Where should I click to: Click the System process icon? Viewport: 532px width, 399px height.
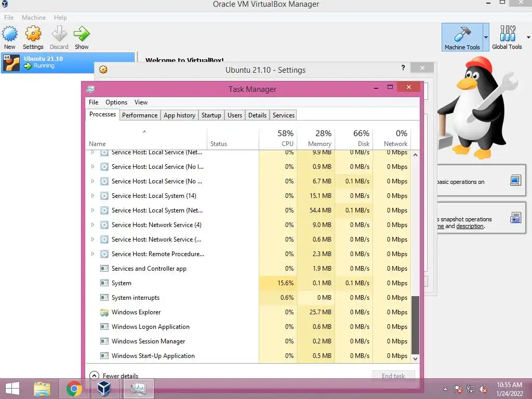104,283
